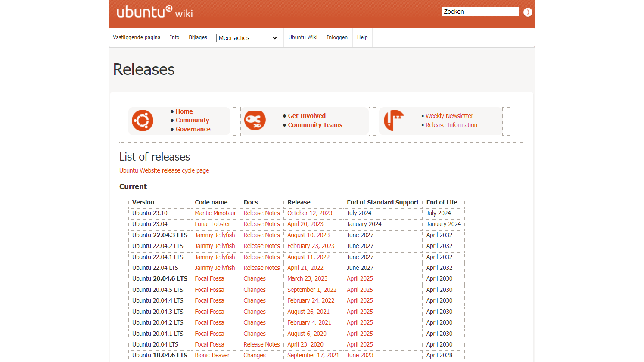644x362 pixels.
Task: Click the August 10, 2023 release date
Action: [x=308, y=235]
